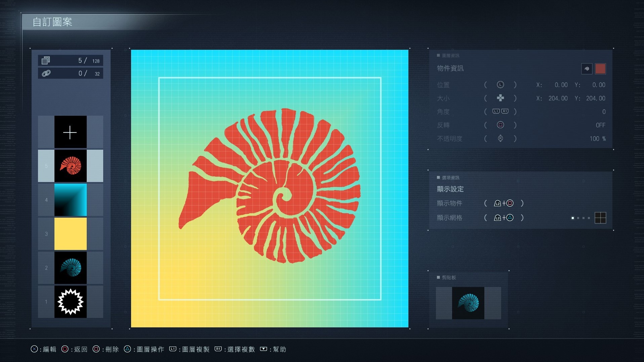Image resolution: width=644 pixels, height=362 pixels.
Task: Select layer 2 teal ammonite thumbnail
Action: 70,268
